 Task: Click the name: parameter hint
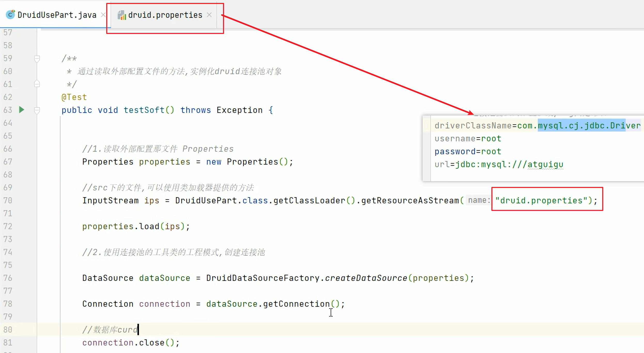coord(479,200)
